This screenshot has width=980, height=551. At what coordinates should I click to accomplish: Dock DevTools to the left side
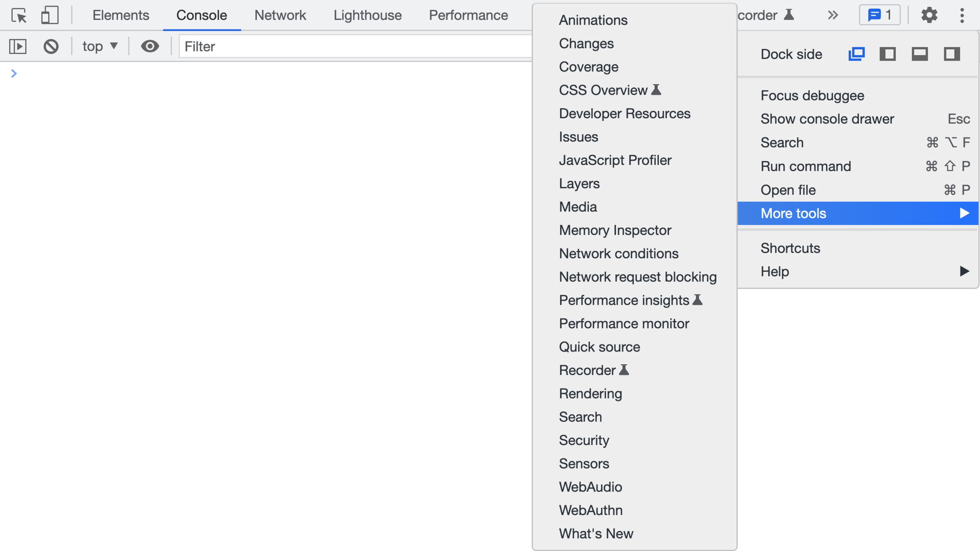point(888,54)
